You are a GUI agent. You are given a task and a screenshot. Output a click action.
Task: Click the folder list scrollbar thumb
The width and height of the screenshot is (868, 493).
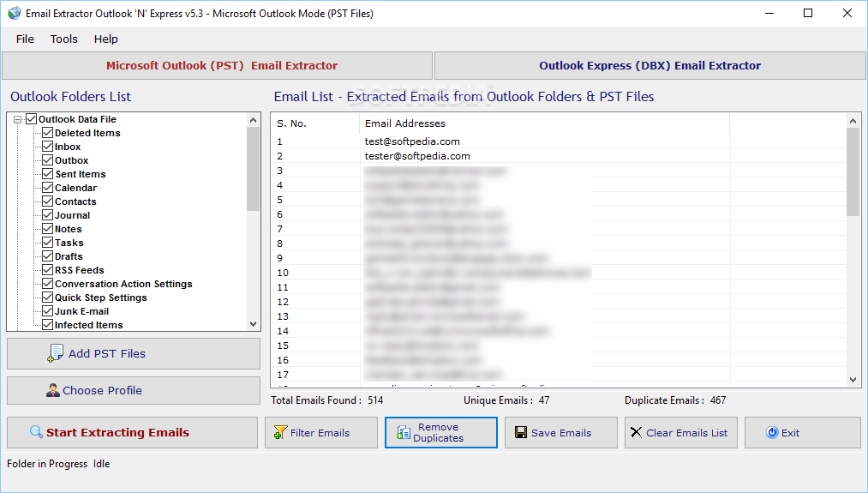tap(254, 169)
